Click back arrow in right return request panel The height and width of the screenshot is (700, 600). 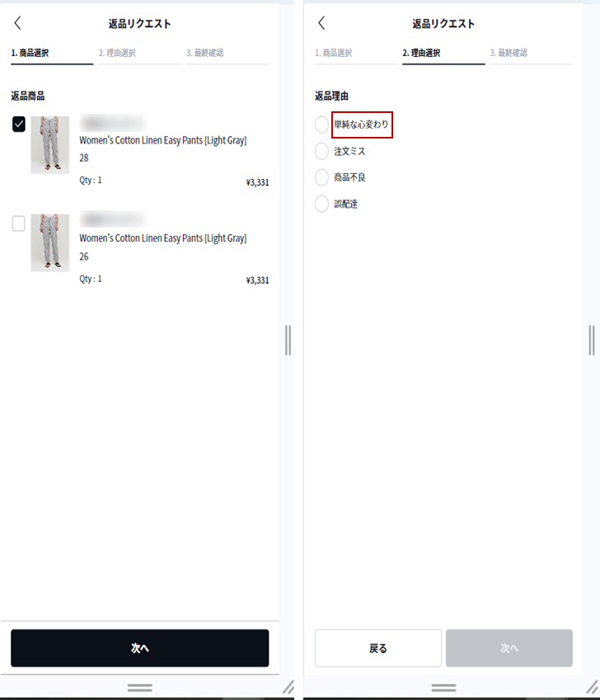coord(321,23)
